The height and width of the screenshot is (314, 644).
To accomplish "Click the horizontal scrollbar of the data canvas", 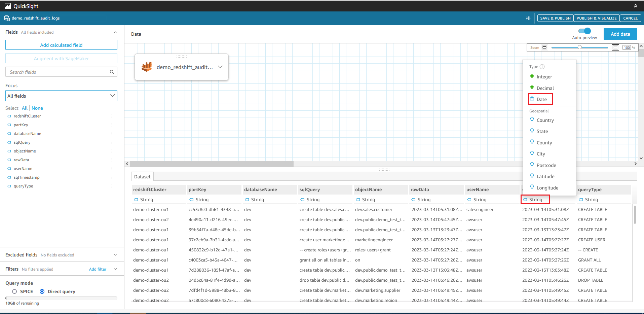I will (x=212, y=164).
